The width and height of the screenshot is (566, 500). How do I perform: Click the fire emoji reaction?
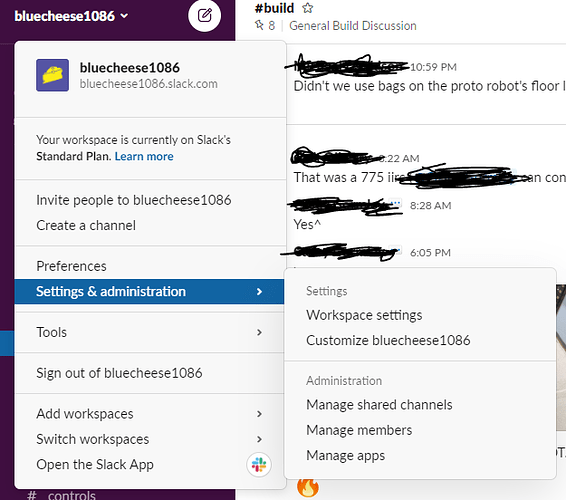pos(308,487)
